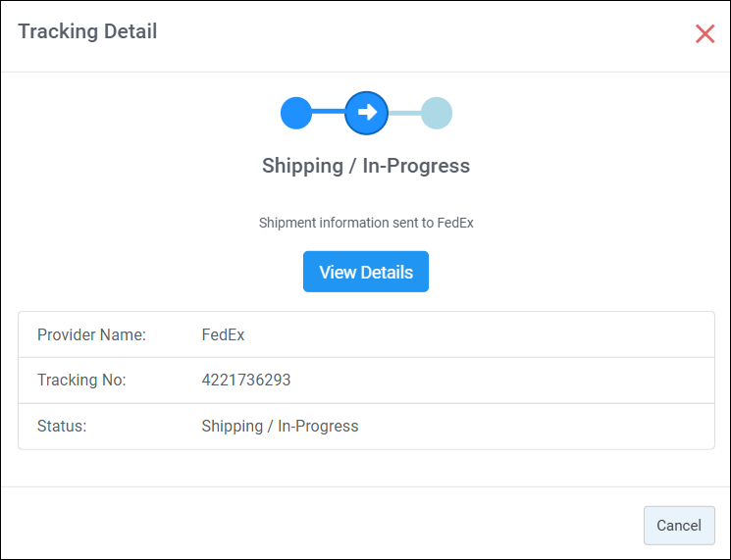
Task: Click the connector line between first two steps
Action: coord(328,112)
